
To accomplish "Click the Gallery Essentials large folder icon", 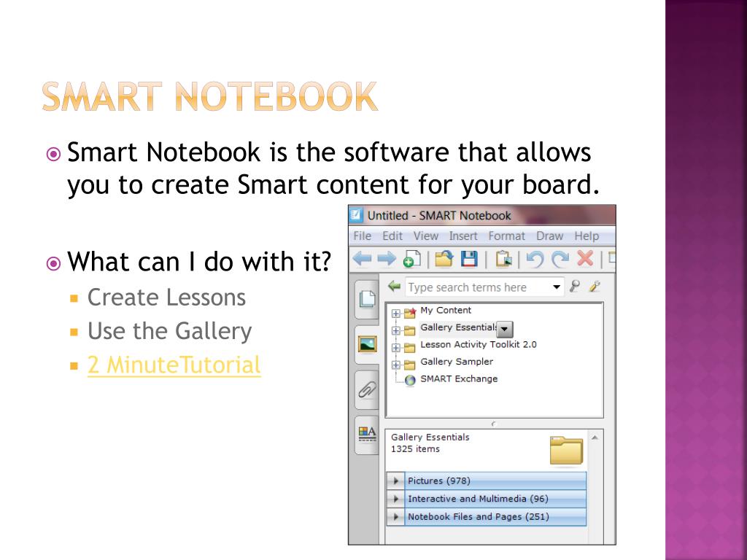I will 566,450.
